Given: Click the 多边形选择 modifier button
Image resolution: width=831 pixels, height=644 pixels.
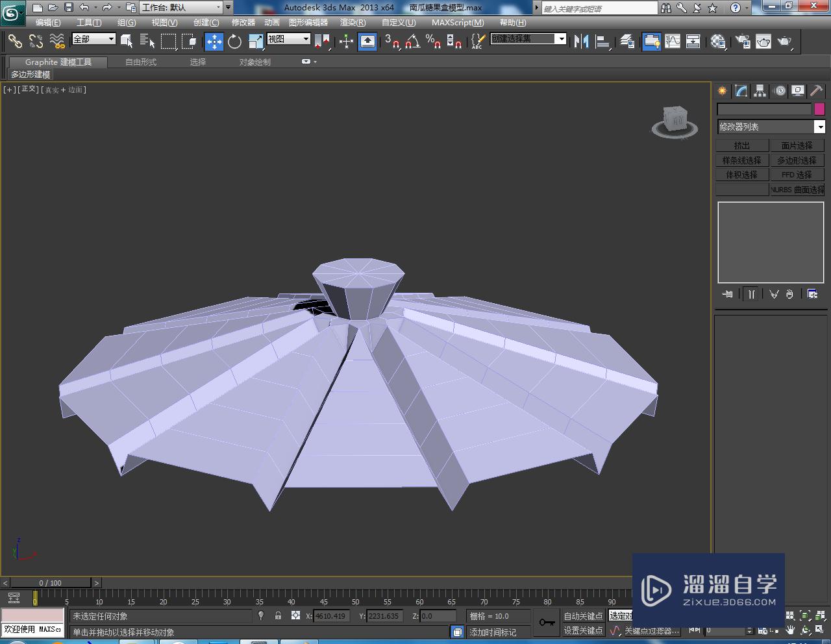Looking at the screenshot, I should click(797, 160).
